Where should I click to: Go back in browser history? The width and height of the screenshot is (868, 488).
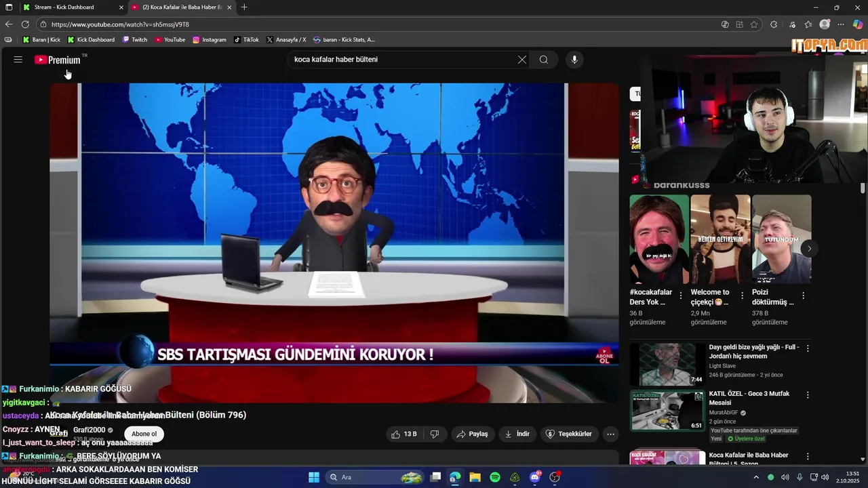coord(9,24)
